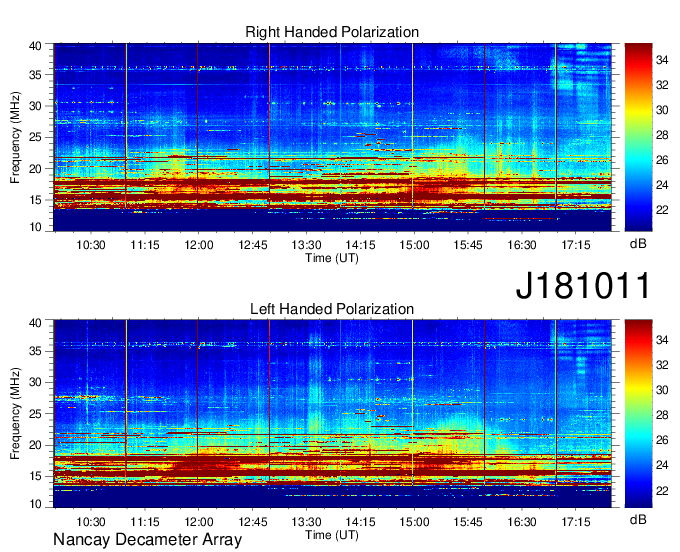Click the 10 MHz tick label on top plot

click(x=35, y=227)
